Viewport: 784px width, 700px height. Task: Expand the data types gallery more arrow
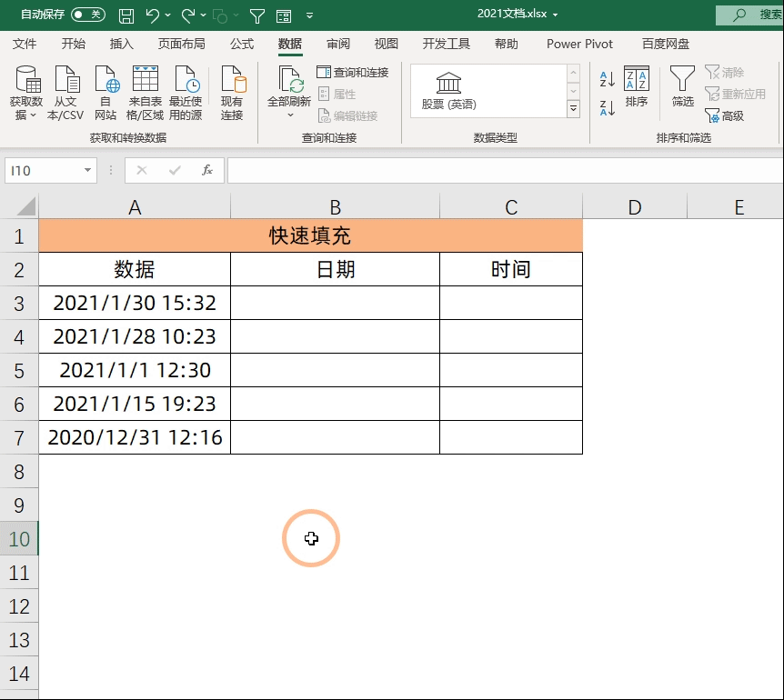(574, 108)
